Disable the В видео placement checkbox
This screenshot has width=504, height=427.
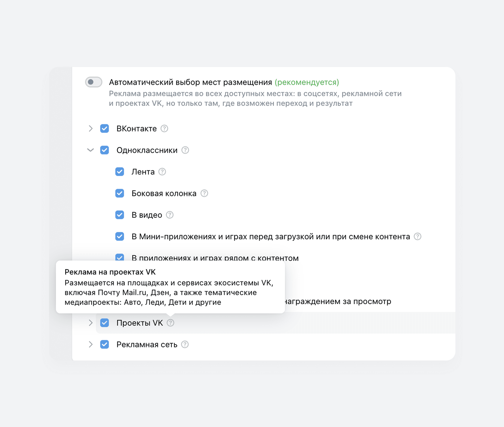[x=119, y=215]
